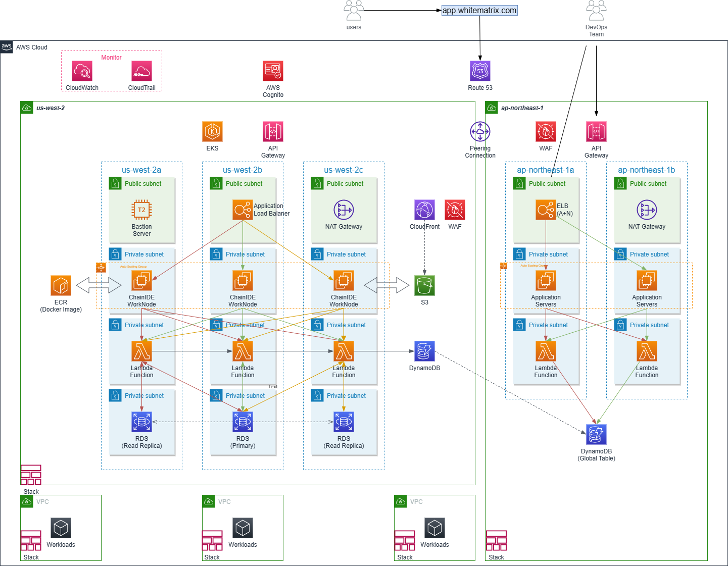Click the "Public subnet" label in us-west-2c
Screen dimensions: 728x566
coord(345,184)
